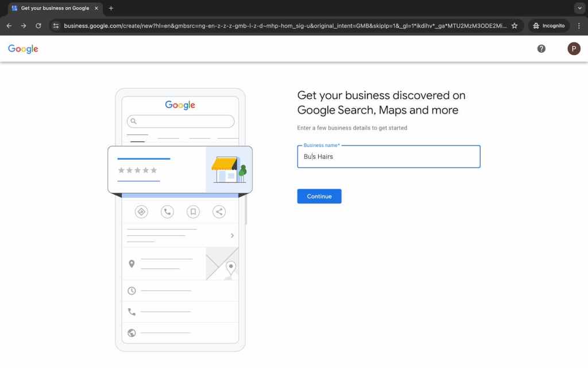
Task: Click the Incognito mode indicator
Action: 548,25
